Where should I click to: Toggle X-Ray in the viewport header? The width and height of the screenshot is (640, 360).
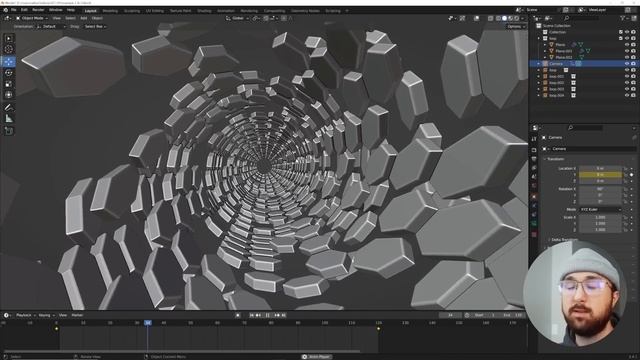(x=491, y=18)
